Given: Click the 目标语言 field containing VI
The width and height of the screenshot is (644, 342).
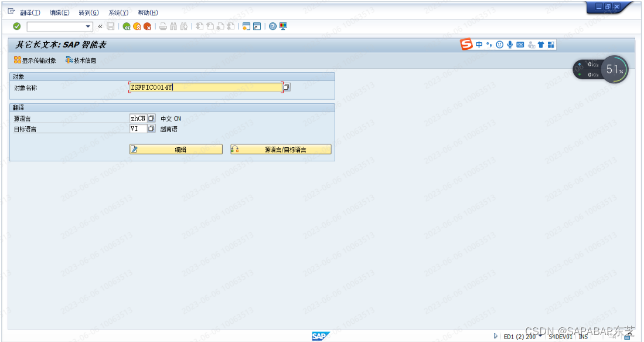Looking at the screenshot, I should (x=138, y=128).
